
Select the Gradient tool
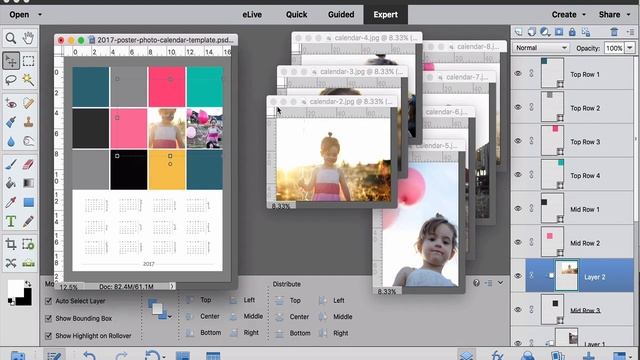click(28, 183)
